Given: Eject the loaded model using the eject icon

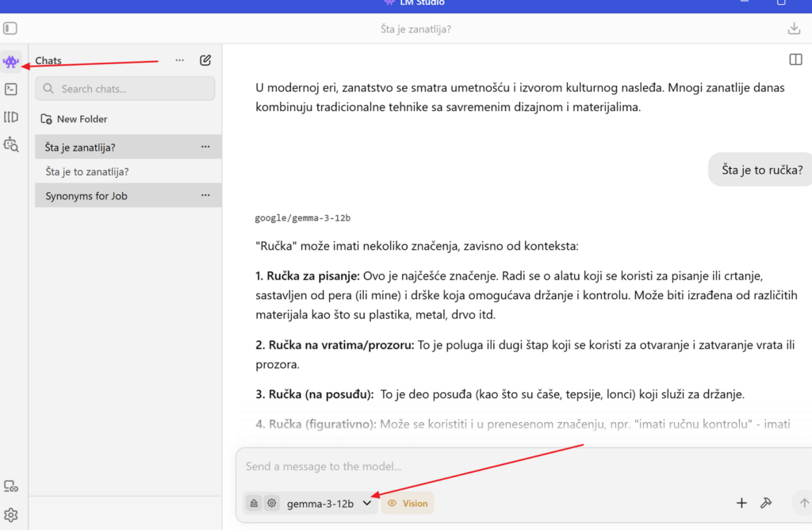Looking at the screenshot, I should [x=254, y=503].
